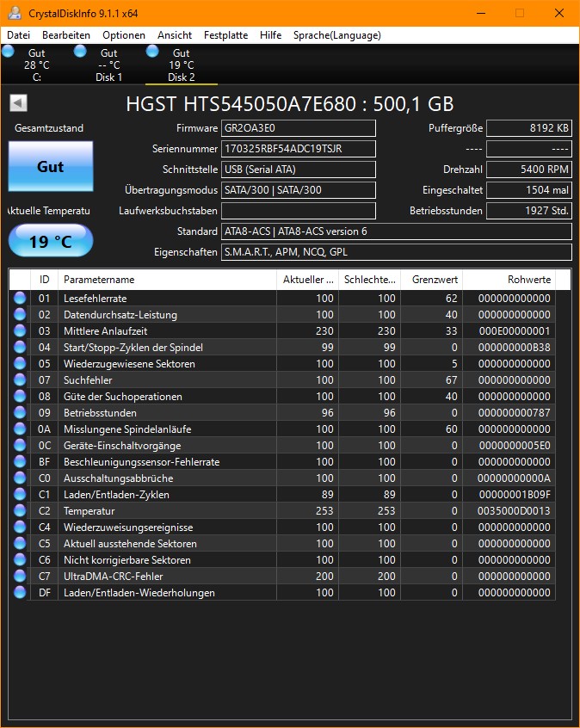Minimize the CrystalDiskInfo window

[x=481, y=13]
